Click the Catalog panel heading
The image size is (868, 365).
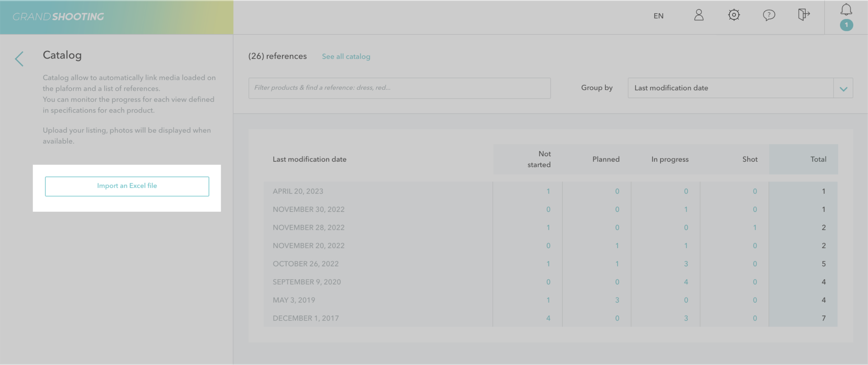click(62, 55)
